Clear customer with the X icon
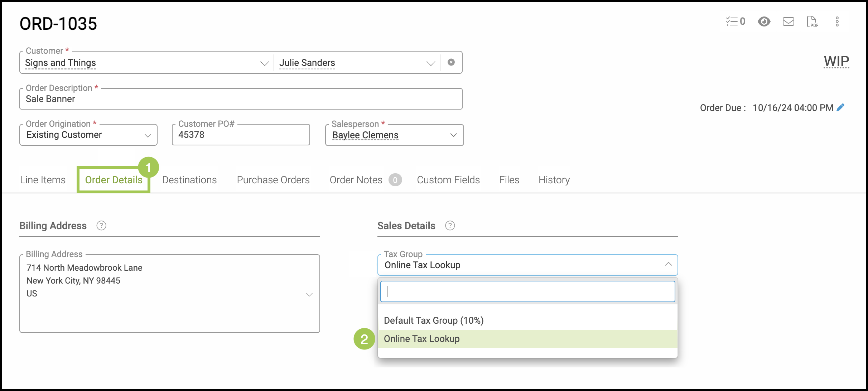The width and height of the screenshot is (868, 391). pyautogui.click(x=451, y=62)
